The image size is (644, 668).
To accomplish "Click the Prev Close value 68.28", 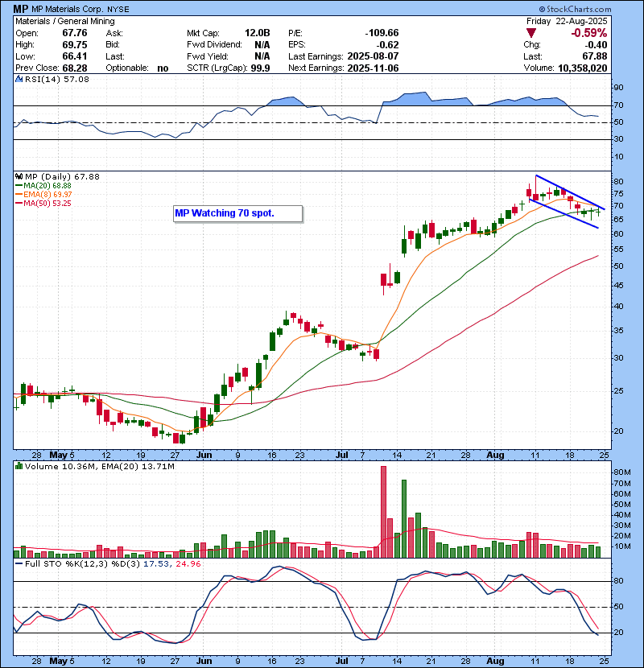I will [x=75, y=68].
